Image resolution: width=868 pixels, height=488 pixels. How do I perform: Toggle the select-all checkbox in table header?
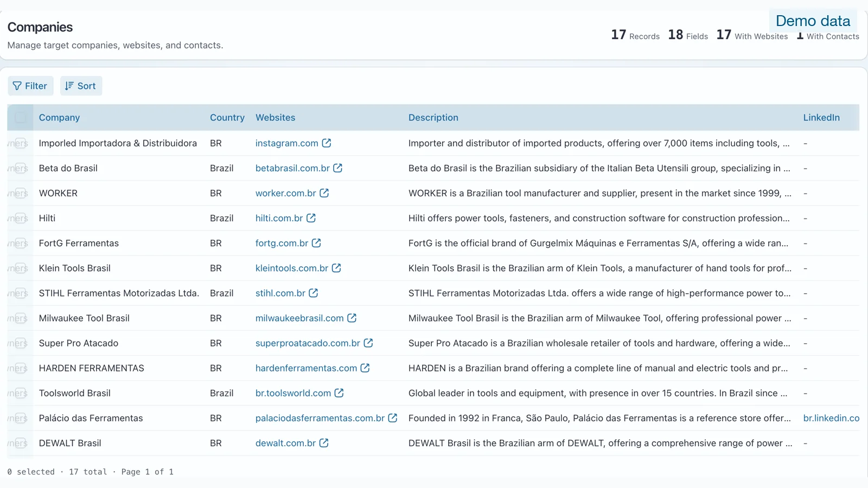pos(21,117)
